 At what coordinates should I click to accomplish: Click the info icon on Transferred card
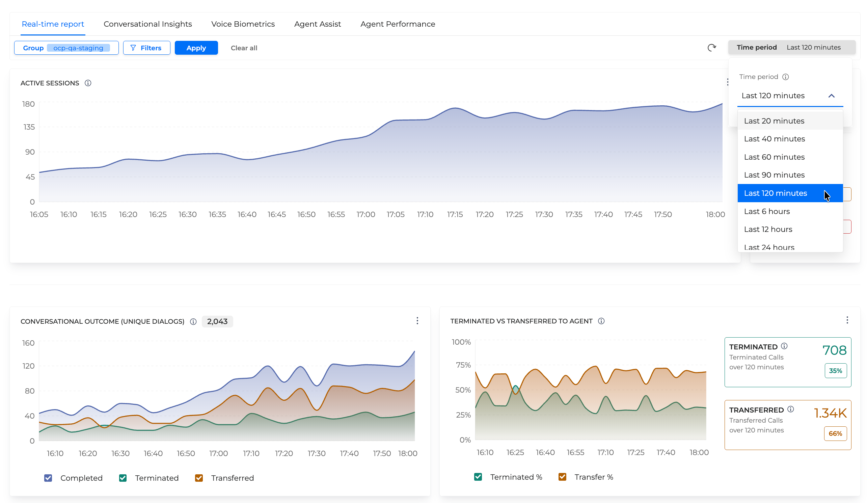(x=790, y=409)
